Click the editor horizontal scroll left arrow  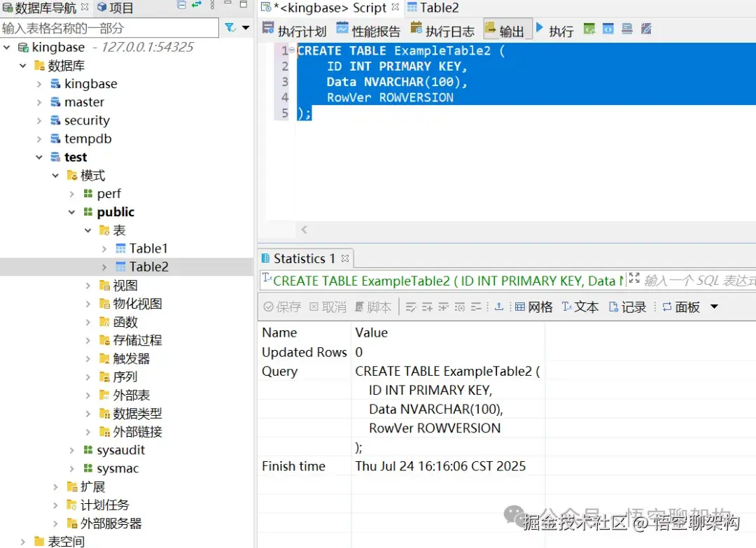(x=304, y=230)
